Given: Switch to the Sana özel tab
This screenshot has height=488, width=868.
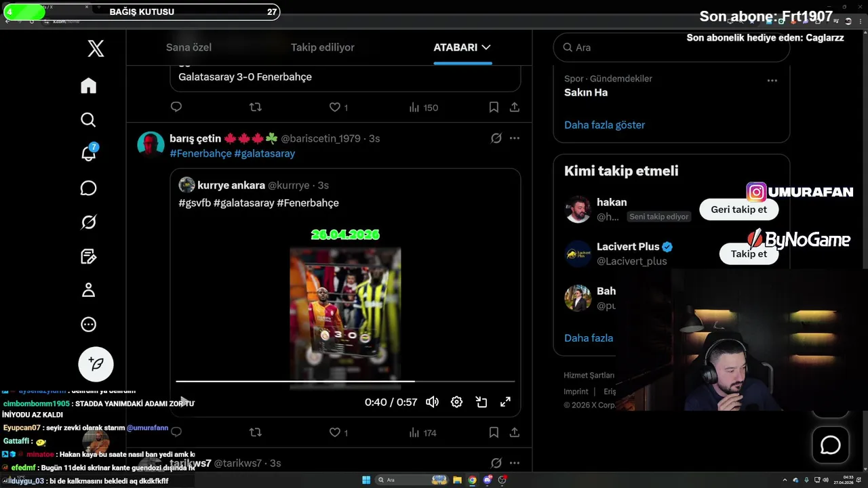Looking at the screenshot, I should pos(189,47).
